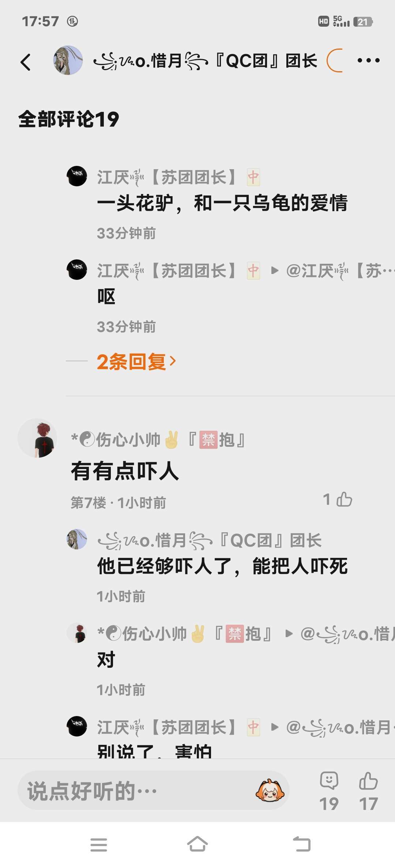The width and height of the screenshot is (395, 868).
Task: Like the post with thumbs-up showing 17
Action: coord(368,791)
